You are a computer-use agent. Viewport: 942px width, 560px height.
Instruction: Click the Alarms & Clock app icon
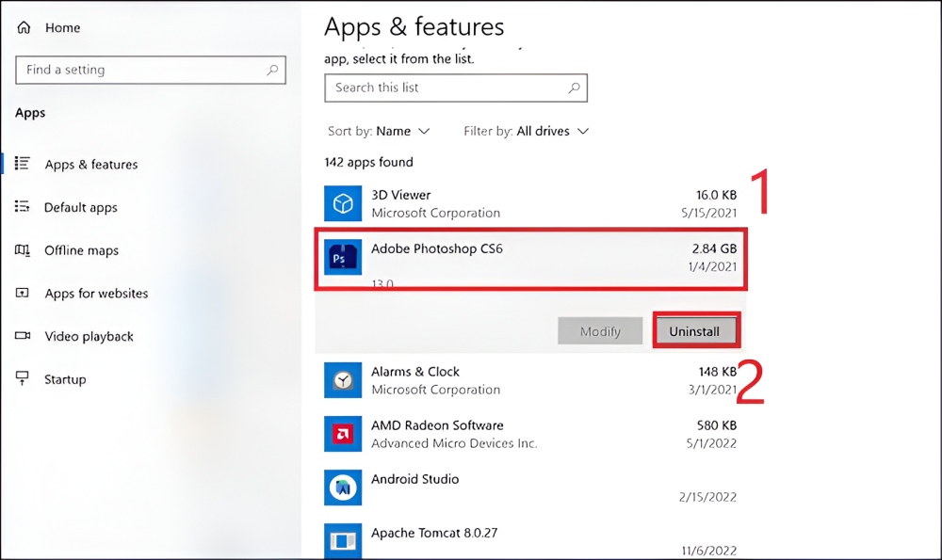pyautogui.click(x=343, y=380)
